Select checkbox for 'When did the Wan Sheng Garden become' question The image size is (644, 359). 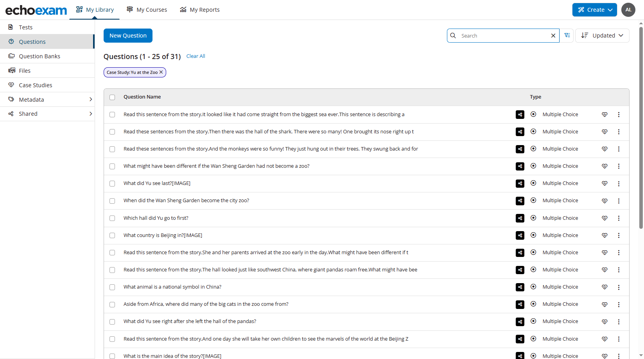coord(113,201)
